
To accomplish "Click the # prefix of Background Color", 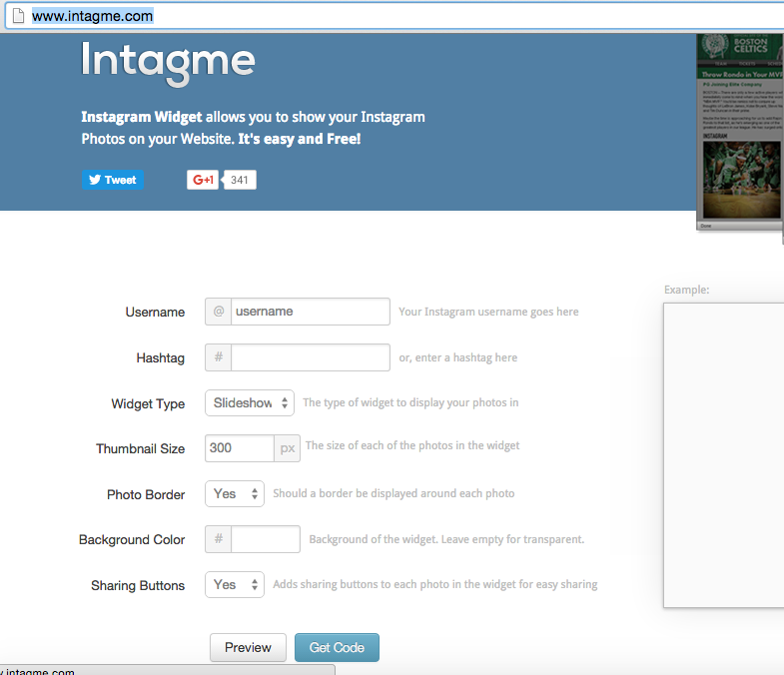I will [219, 539].
